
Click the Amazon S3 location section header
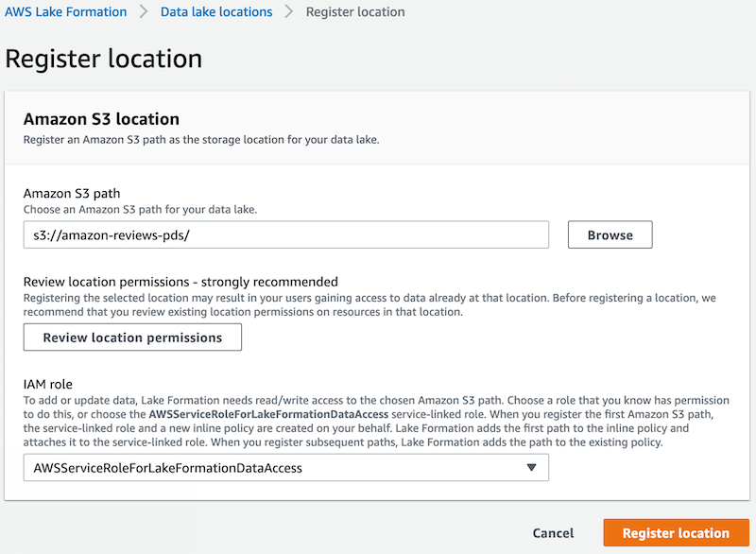point(101,119)
